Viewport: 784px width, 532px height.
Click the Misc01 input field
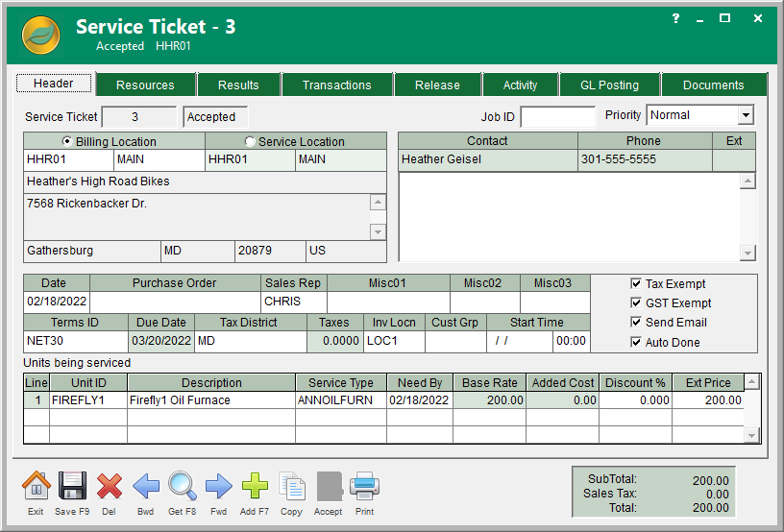pos(388,302)
